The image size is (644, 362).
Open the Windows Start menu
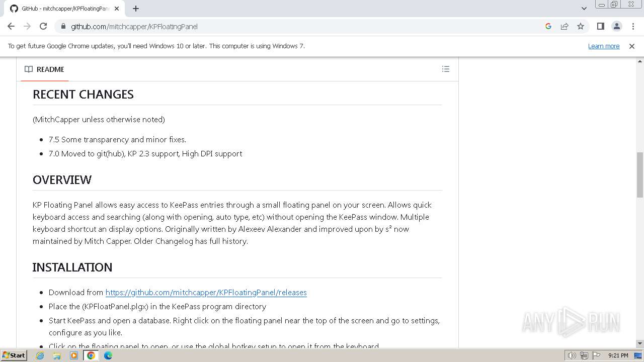pyautogui.click(x=14, y=355)
